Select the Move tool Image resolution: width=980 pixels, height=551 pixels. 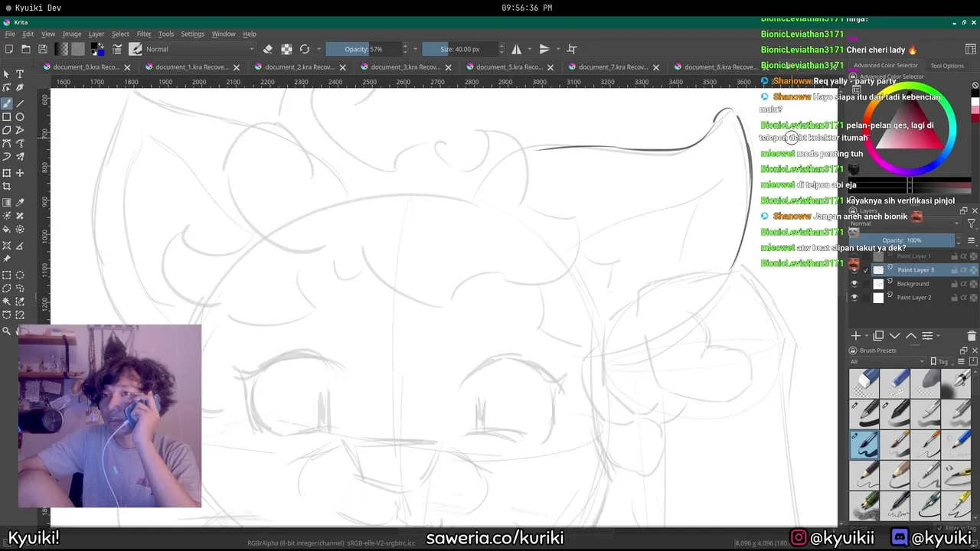point(20,173)
